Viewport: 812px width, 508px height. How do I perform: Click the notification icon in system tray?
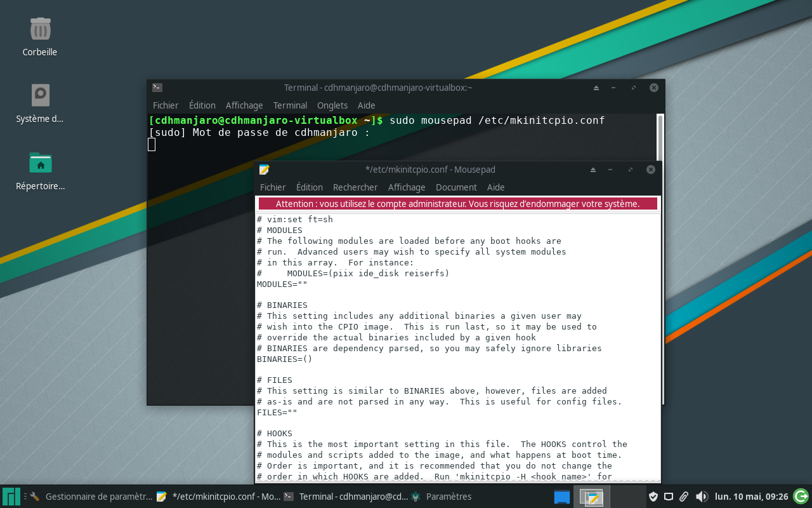(669, 497)
